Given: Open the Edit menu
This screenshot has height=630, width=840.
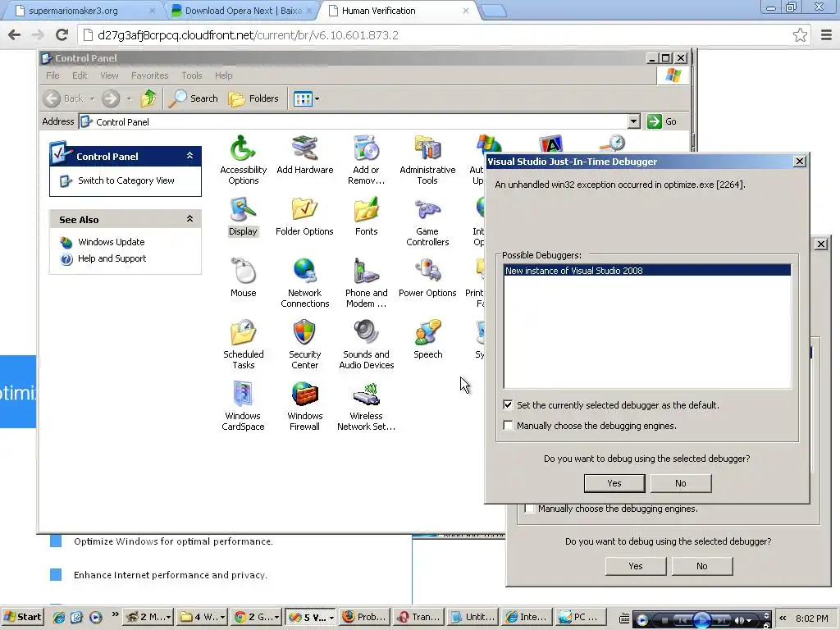Looking at the screenshot, I should (x=80, y=75).
